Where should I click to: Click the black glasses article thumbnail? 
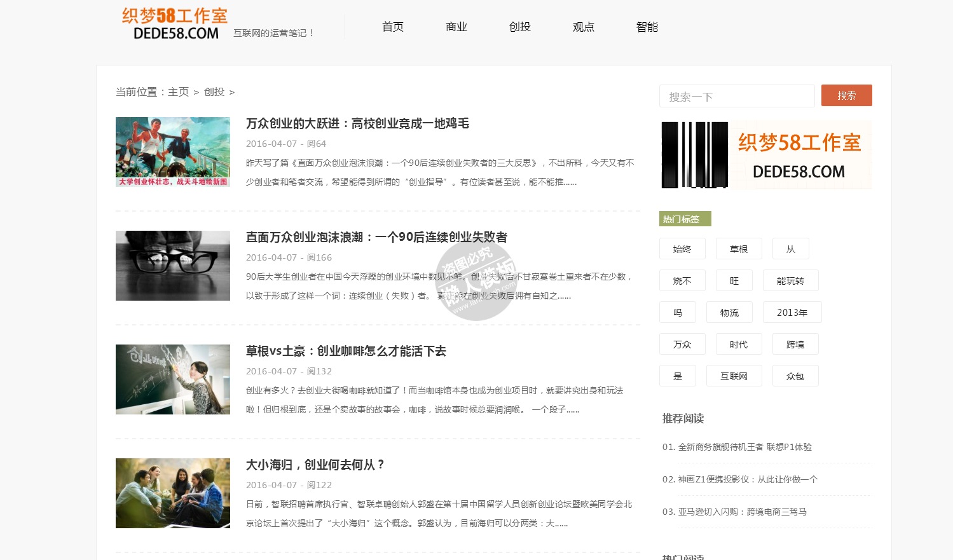173,266
